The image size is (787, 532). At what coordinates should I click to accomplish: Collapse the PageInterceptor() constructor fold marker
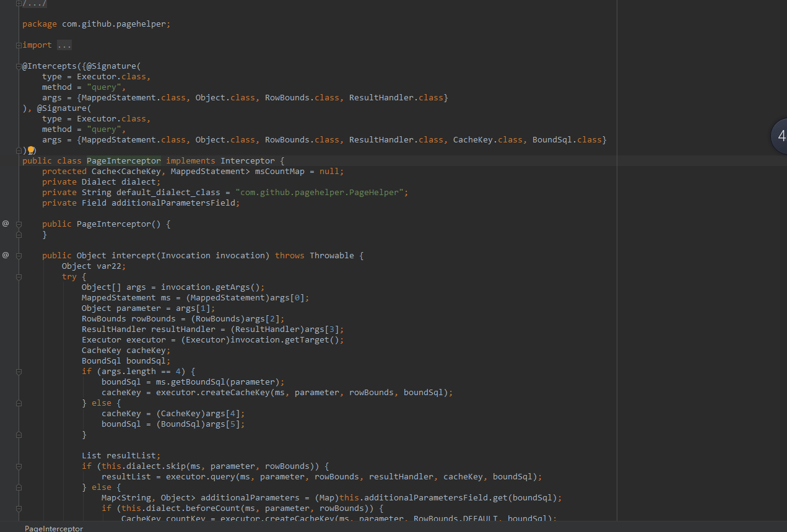point(19,224)
